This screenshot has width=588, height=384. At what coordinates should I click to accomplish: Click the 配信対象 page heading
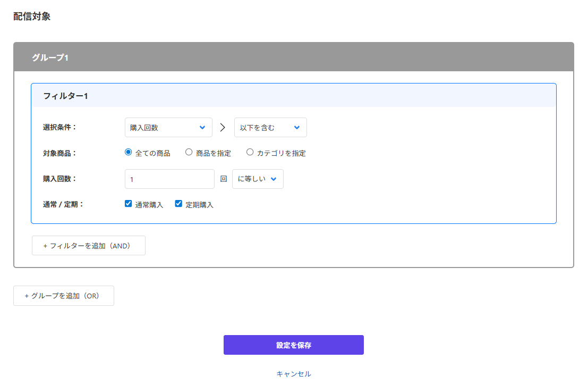32,16
